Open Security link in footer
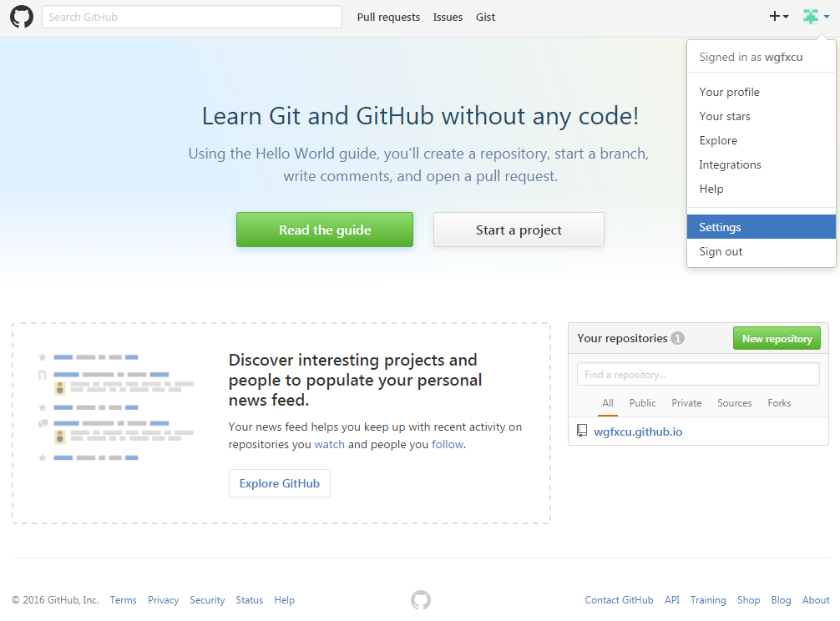Image resolution: width=840 pixels, height=621 pixels. 207,600
